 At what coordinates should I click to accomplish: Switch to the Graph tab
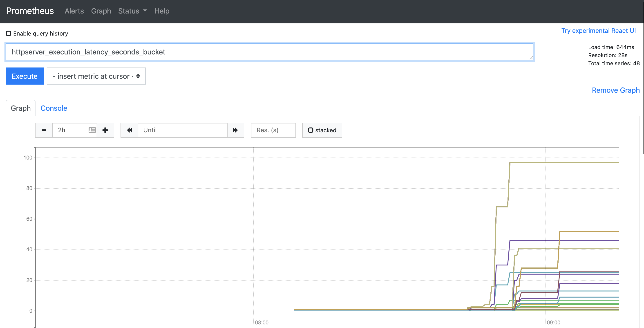tap(20, 108)
